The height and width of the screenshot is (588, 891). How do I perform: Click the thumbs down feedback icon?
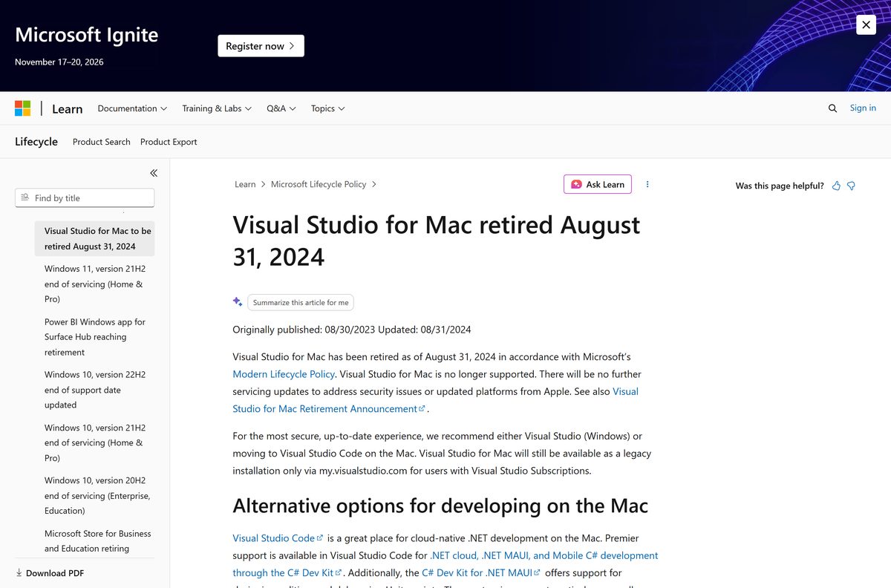coord(851,186)
